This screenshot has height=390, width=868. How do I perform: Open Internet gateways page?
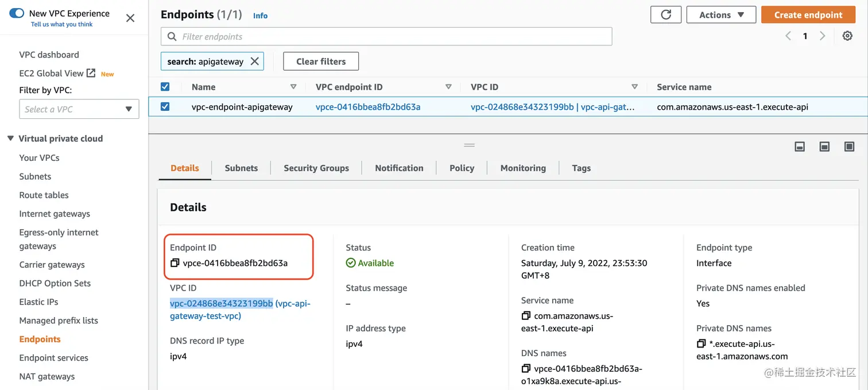coord(55,214)
